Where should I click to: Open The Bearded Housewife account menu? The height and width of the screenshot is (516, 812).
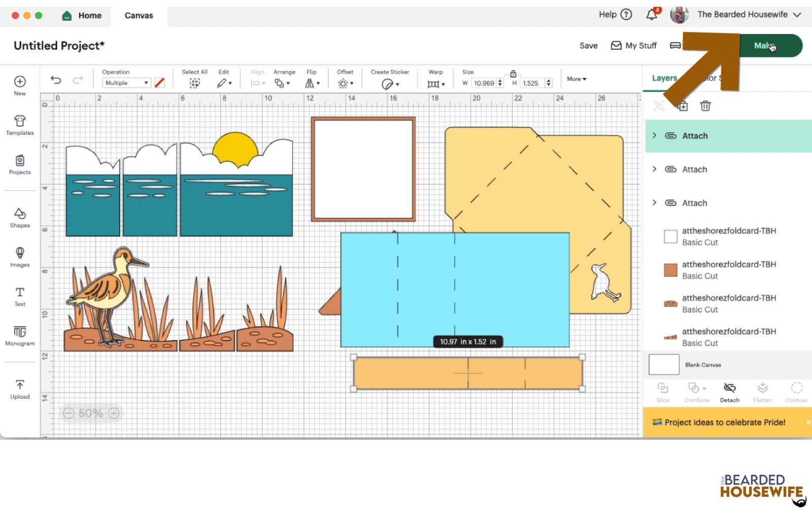pos(749,15)
